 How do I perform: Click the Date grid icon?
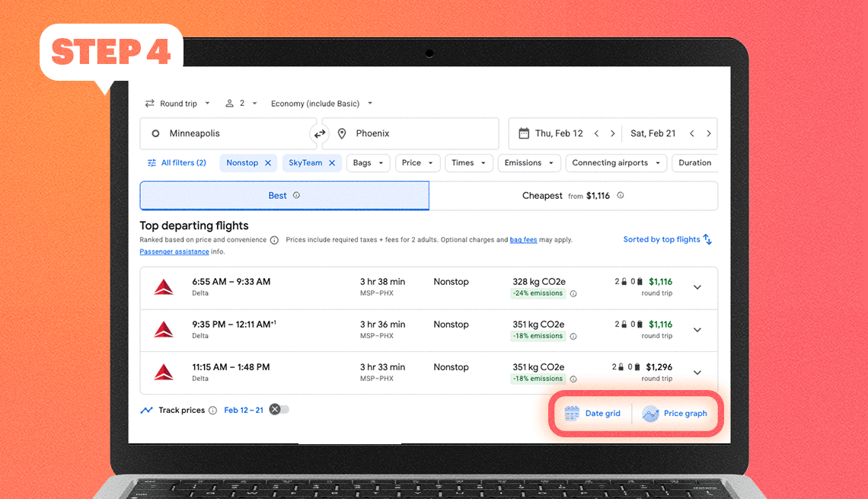click(x=571, y=413)
